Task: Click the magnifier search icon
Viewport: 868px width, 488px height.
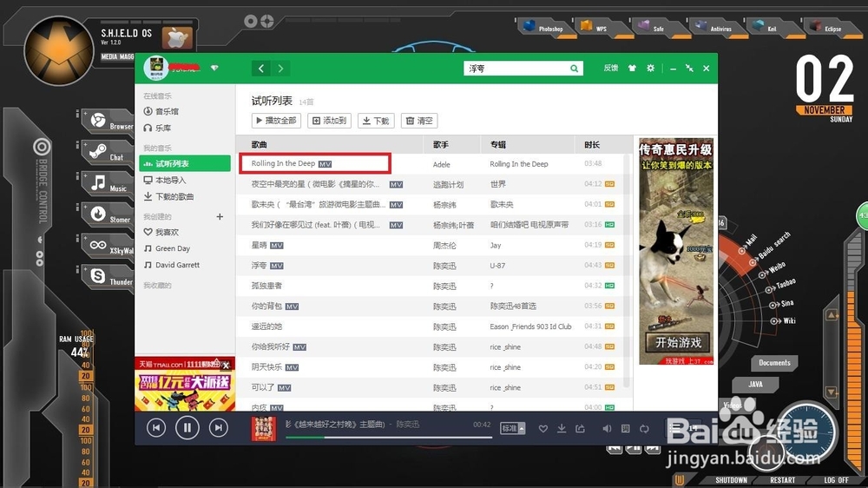Action: pos(575,68)
